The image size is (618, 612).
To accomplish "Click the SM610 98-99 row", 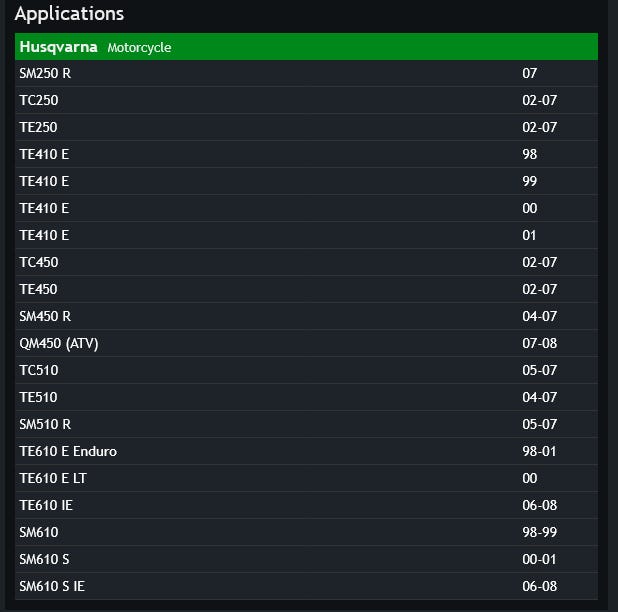I will click(306, 532).
